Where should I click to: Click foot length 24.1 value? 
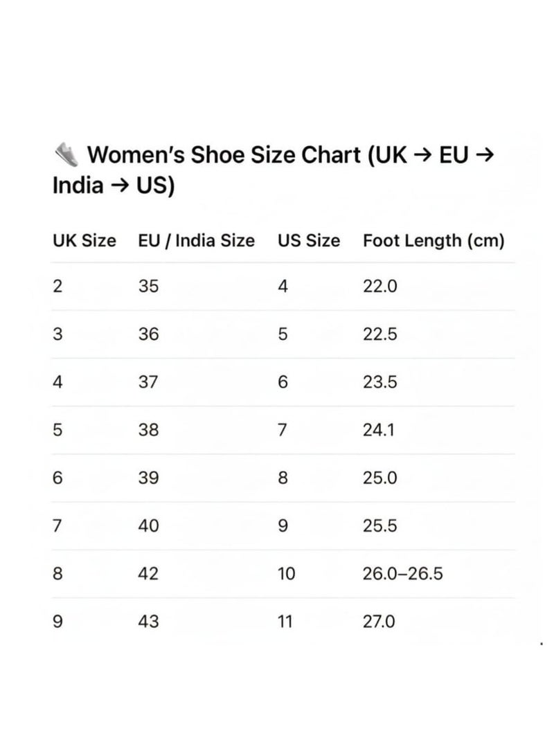(x=379, y=430)
